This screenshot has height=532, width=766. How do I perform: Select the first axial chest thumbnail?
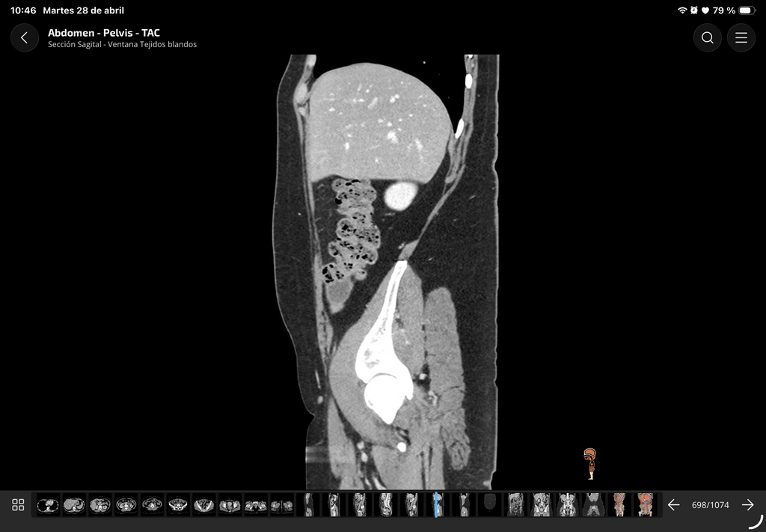48,505
